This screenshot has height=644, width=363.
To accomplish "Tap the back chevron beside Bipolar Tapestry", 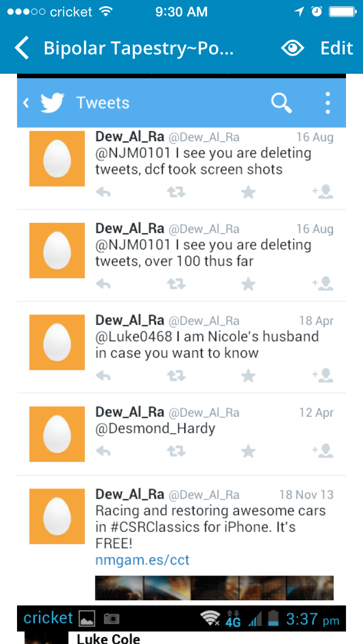I will pos(22,48).
